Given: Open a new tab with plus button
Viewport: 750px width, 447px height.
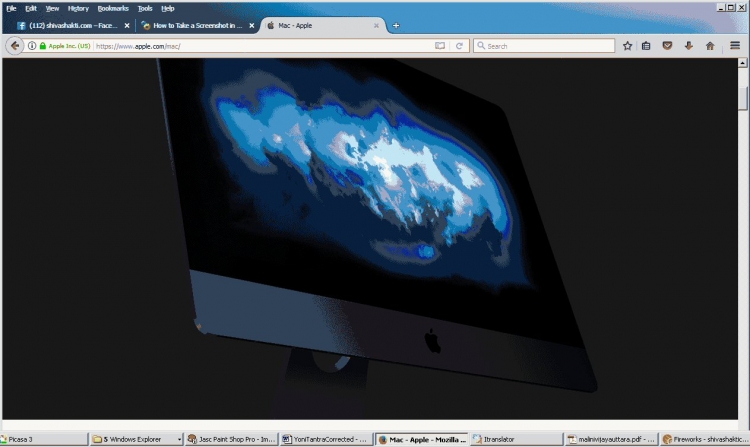Looking at the screenshot, I should tap(396, 25).
